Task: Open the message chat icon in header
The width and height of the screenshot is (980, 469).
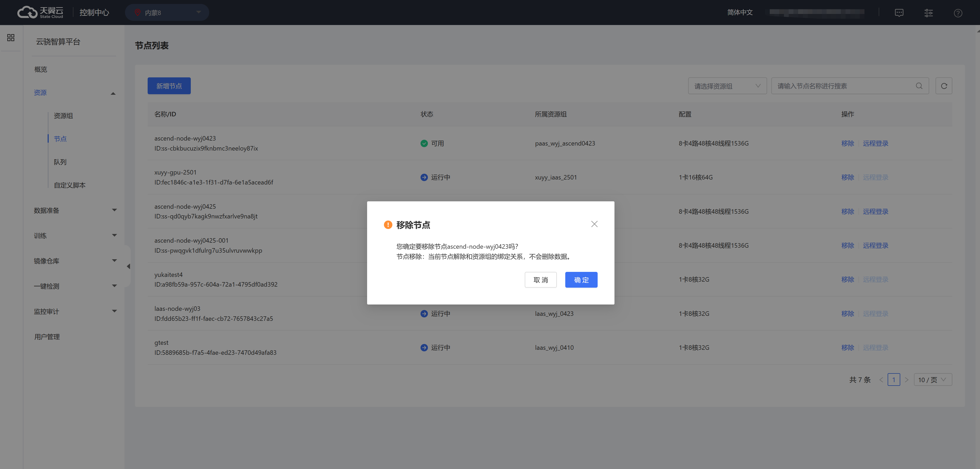Action: [899, 13]
